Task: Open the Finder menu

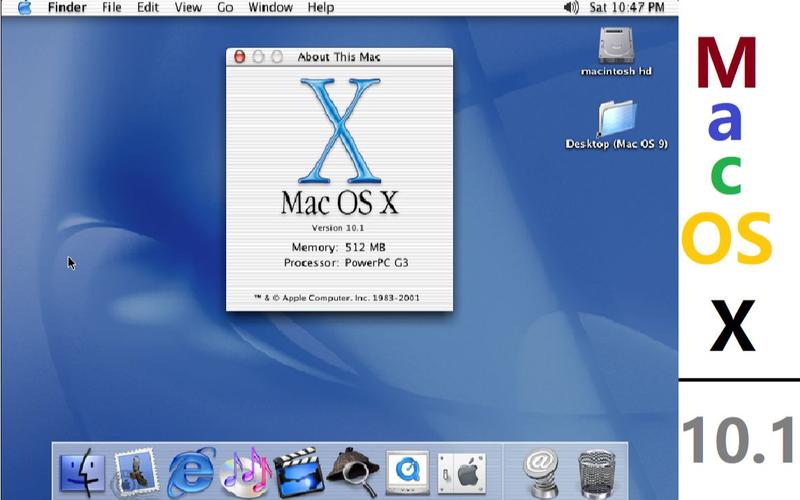Action: (x=67, y=8)
